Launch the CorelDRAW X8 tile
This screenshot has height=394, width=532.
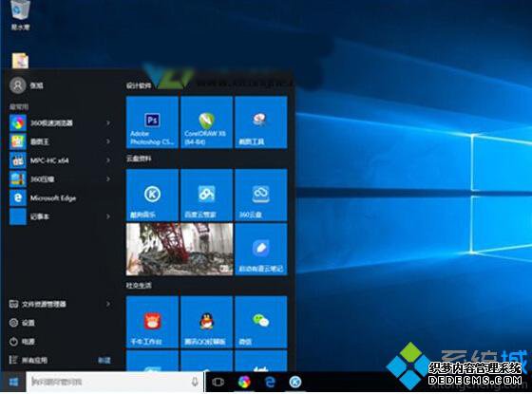pos(207,122)
